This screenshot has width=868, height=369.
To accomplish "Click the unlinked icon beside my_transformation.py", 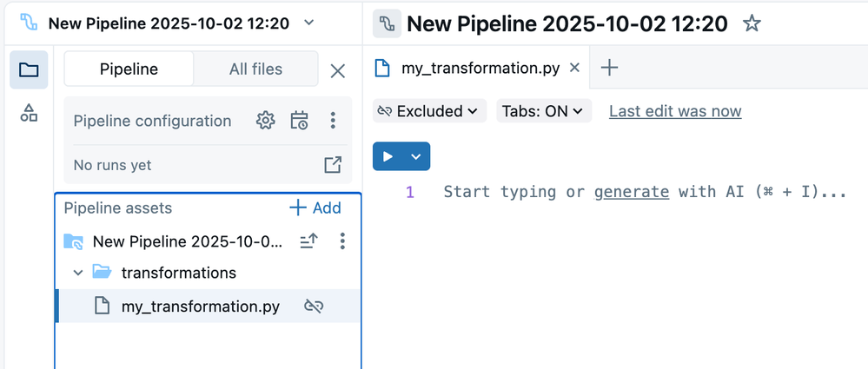I will point(314,306).
